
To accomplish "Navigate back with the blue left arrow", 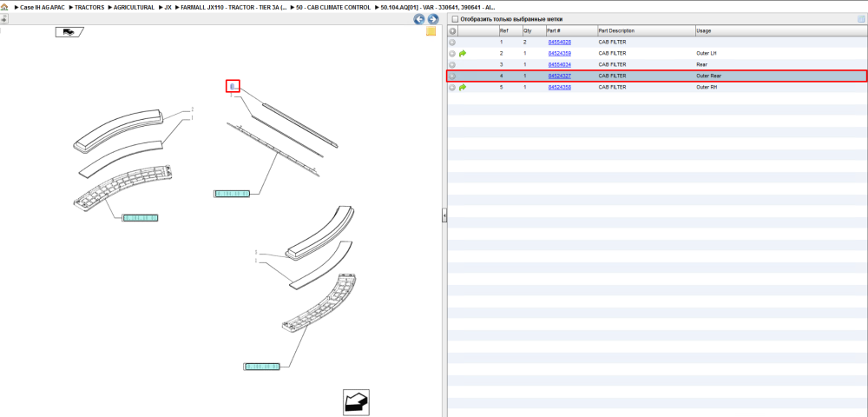I will [x=419, y=19].
